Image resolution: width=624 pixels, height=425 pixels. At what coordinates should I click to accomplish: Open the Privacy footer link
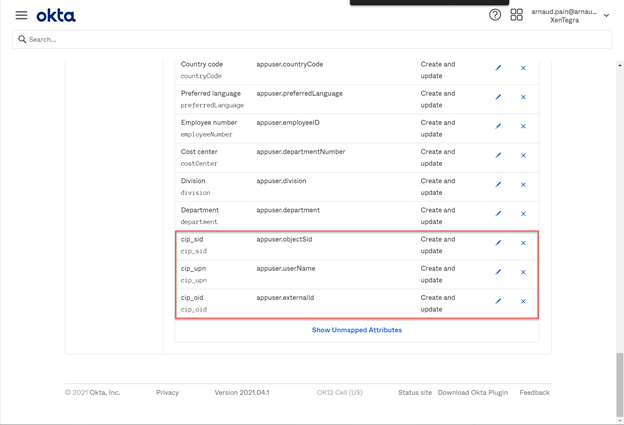pyautogui.click(x=167, y=393)
